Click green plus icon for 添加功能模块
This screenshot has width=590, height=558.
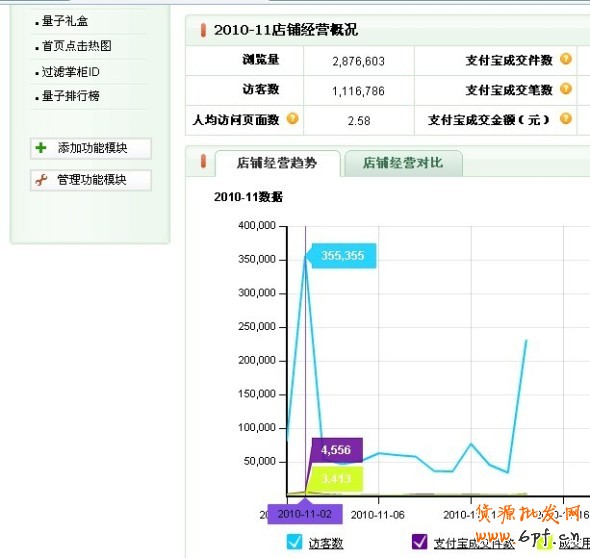41,148
